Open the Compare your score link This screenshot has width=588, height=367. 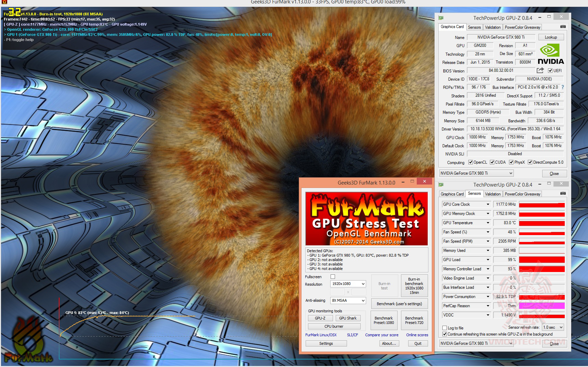(382, 335)
